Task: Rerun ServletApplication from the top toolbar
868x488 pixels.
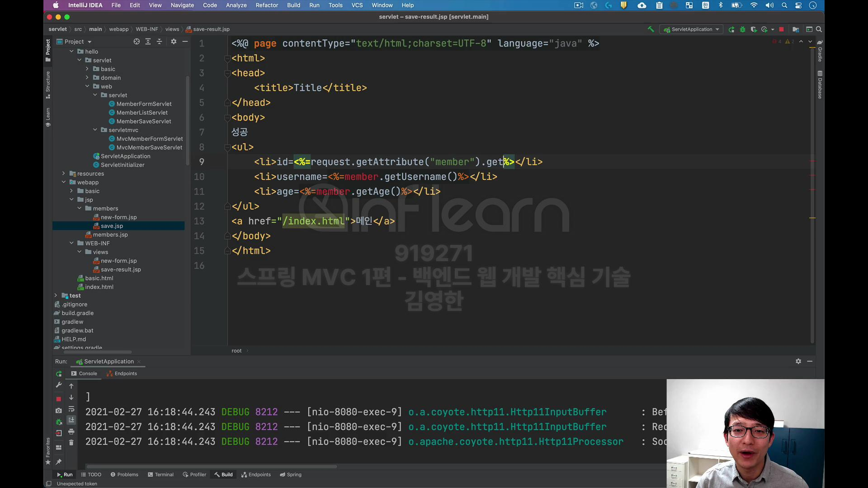Action: (x=731, y=29)
